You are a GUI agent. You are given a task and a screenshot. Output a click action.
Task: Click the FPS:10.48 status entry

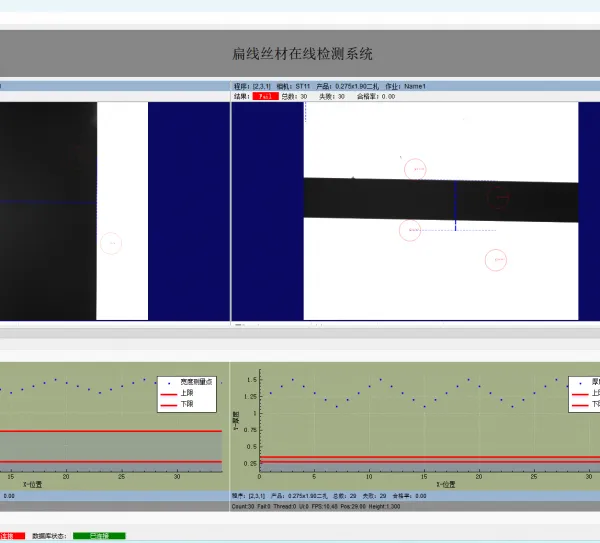coord(324,506)
